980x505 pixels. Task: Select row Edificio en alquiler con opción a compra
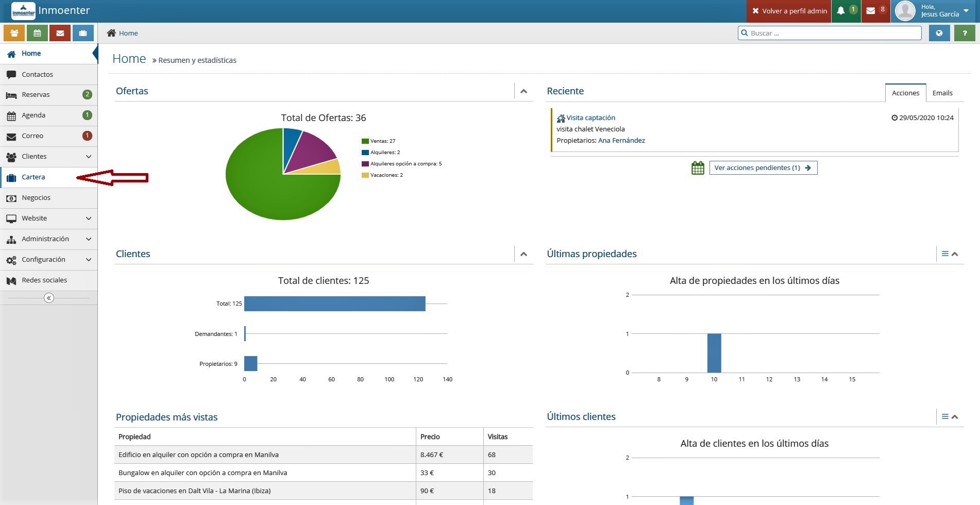[x=323, y=454]
